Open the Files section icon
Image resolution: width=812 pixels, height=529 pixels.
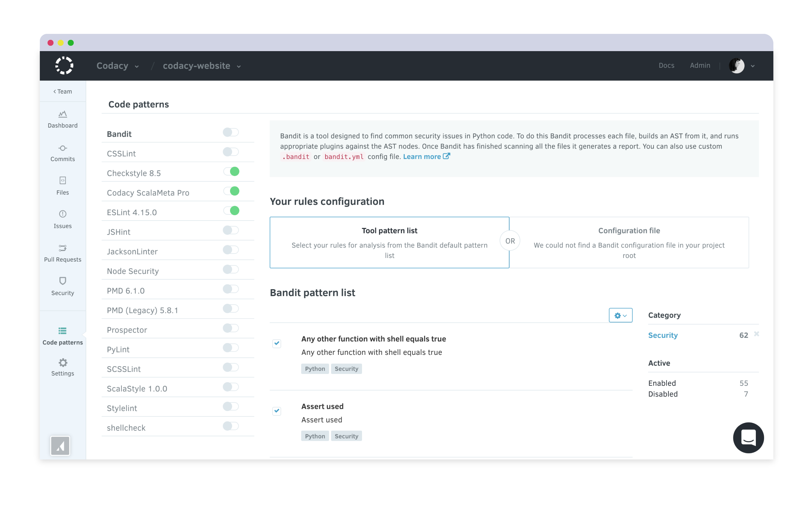pos(62,180)
